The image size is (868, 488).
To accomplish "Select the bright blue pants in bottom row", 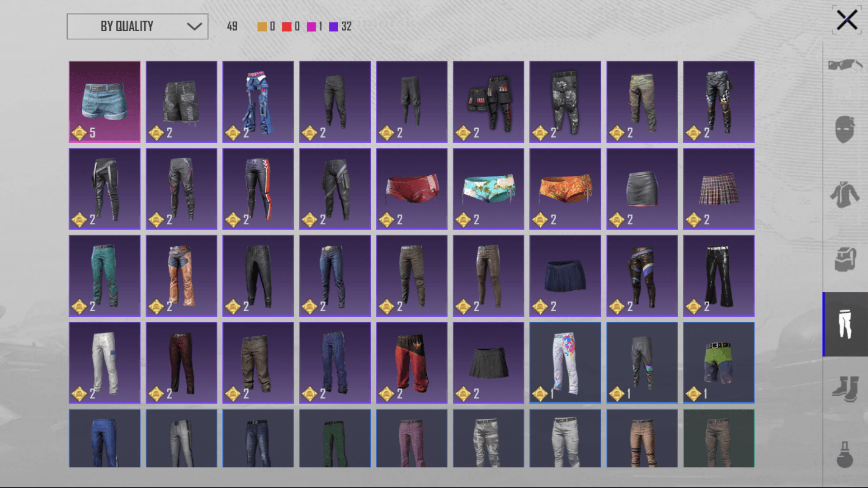I will point(104,438).
